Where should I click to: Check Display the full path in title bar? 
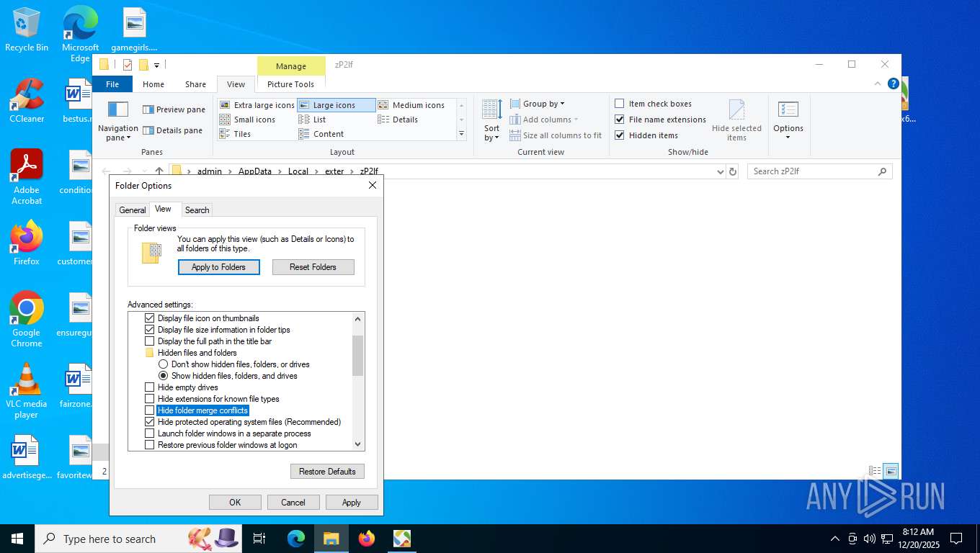[x=150, y=341]
